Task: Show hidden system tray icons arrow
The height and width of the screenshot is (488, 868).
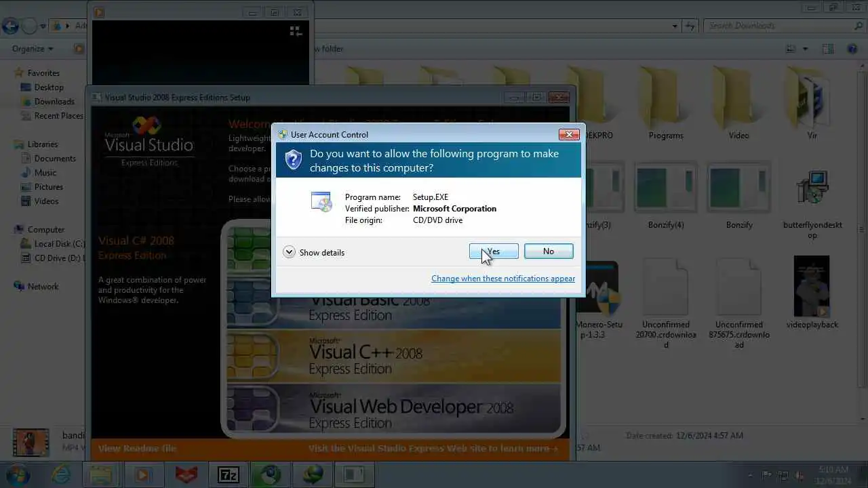Action: point(750,474)
